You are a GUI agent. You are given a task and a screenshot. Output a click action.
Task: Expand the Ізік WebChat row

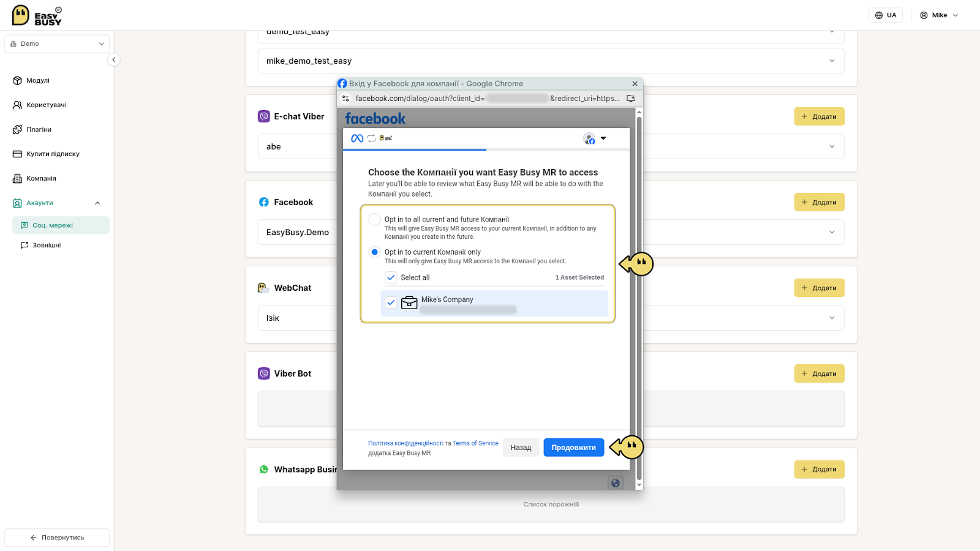tap(832, 318)
